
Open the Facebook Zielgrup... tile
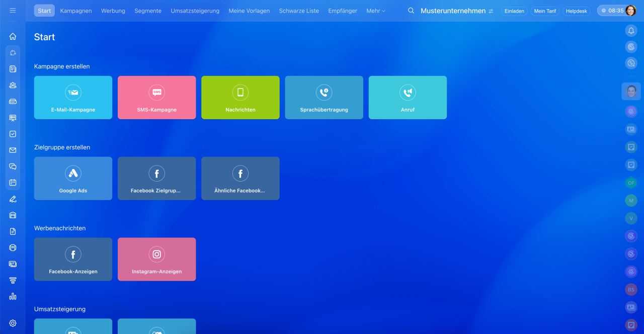157,179
